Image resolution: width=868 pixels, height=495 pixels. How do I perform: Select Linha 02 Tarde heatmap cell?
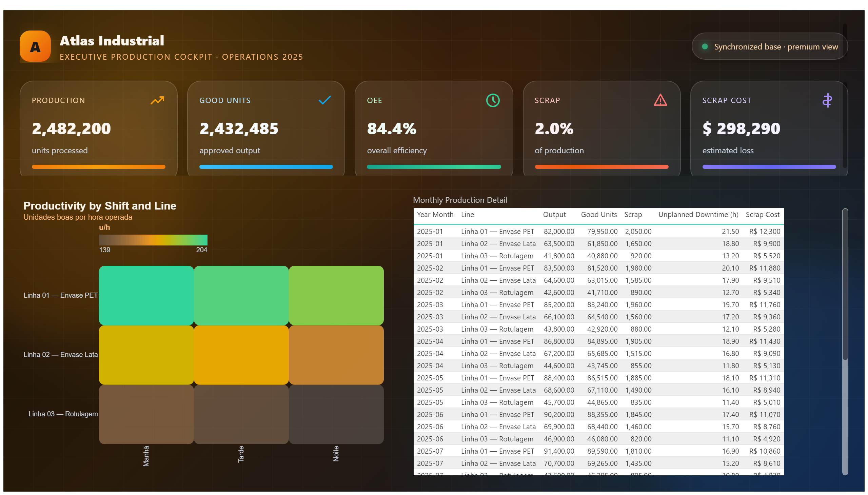(x=241, y=355)
